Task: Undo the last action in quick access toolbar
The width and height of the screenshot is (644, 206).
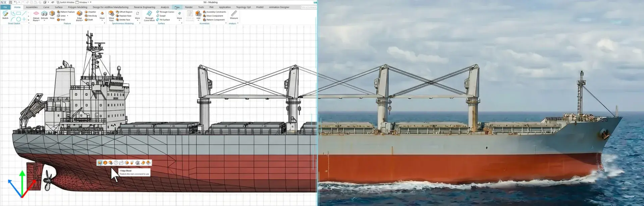Action: tap(15, 2)
